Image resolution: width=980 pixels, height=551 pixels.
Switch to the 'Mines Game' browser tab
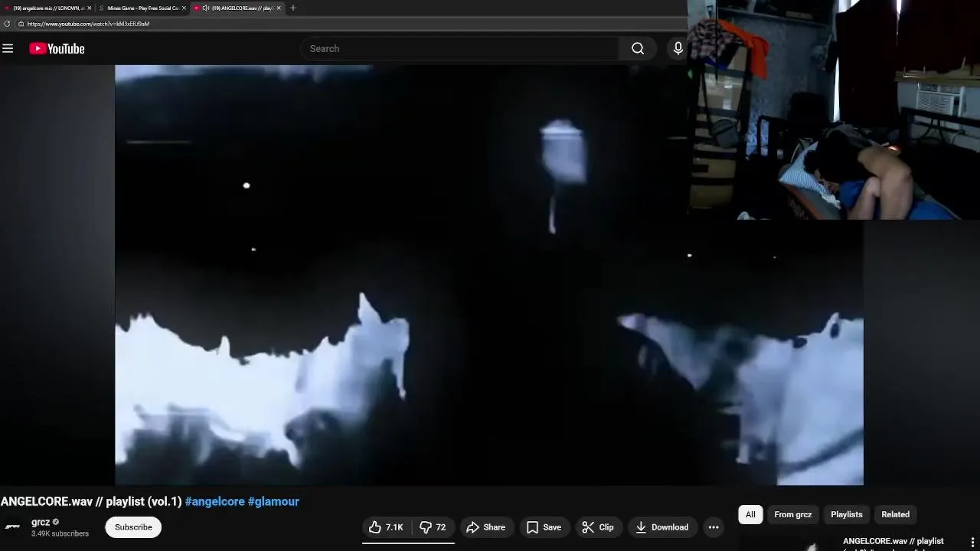point(142,8)
